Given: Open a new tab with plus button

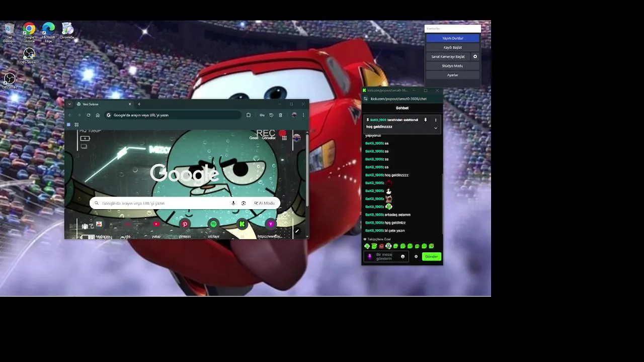Looking at the screenshot, I should point(139,104).
